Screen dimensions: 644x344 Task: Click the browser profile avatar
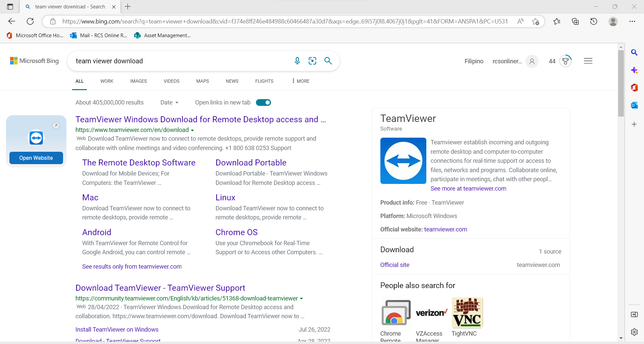pos(613,21)
